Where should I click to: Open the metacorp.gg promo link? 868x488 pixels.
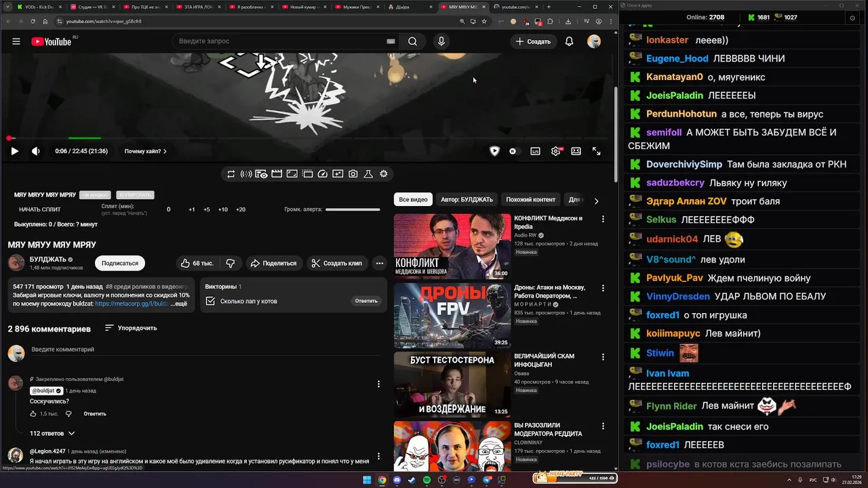132,304
